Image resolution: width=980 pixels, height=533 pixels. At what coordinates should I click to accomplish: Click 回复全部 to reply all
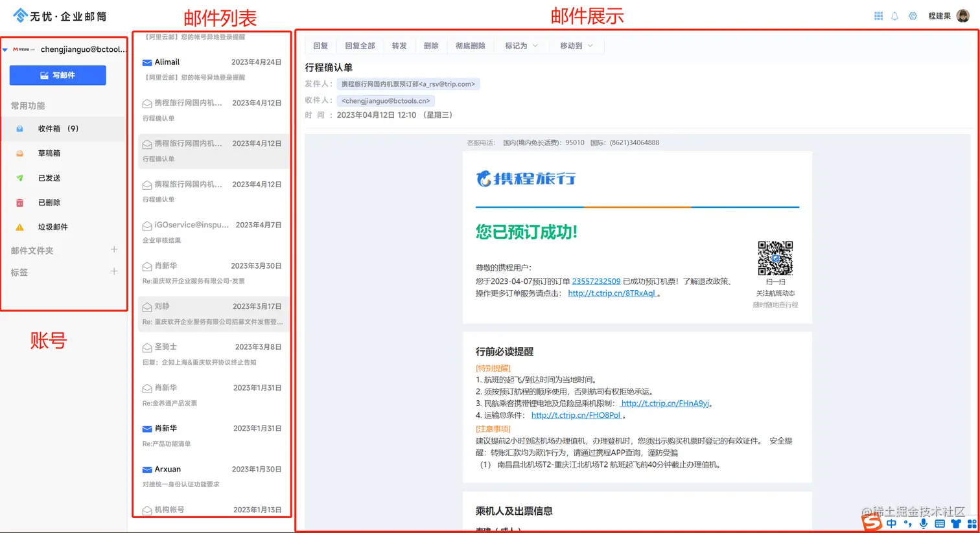(x=360, y=46)
